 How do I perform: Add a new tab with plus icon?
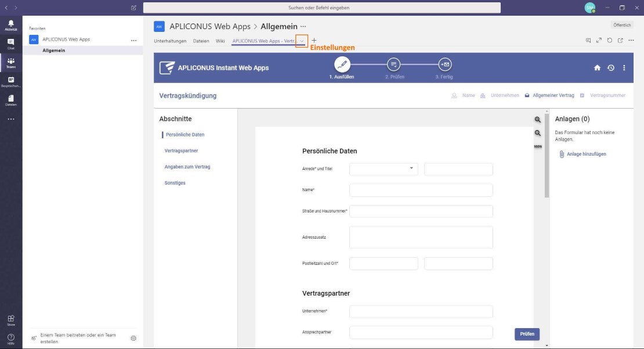(x=314, y=40)
